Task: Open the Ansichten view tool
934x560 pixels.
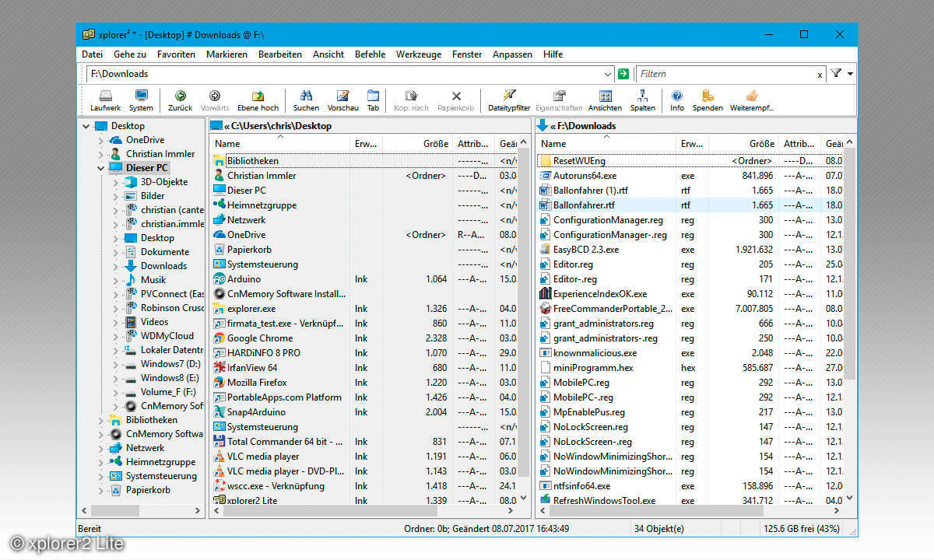Action: [605, 100]
